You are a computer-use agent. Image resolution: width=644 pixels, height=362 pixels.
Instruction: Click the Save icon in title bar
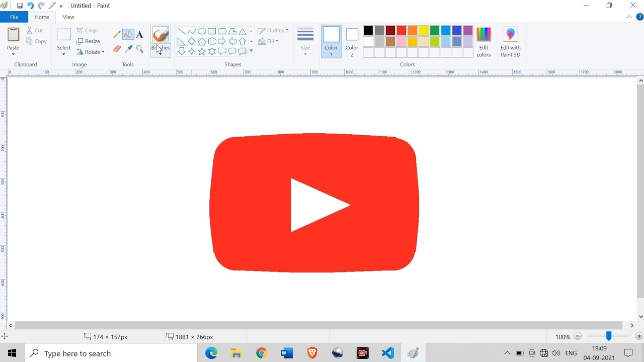(x=20, y=6)
